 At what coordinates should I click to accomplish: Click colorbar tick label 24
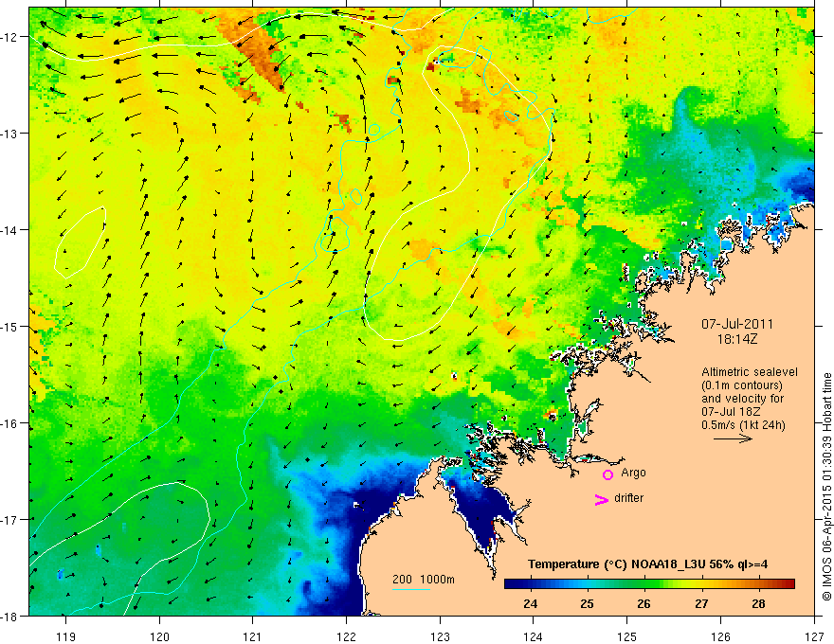tap(530, 603)
